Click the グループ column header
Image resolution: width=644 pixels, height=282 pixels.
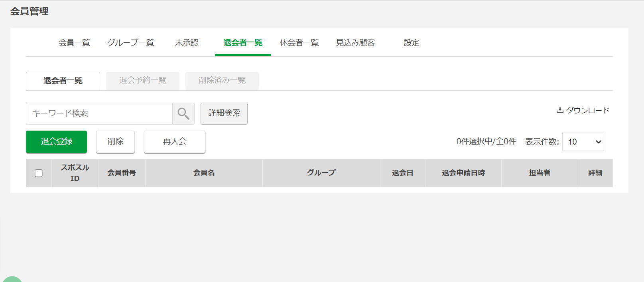pos(321,173)
